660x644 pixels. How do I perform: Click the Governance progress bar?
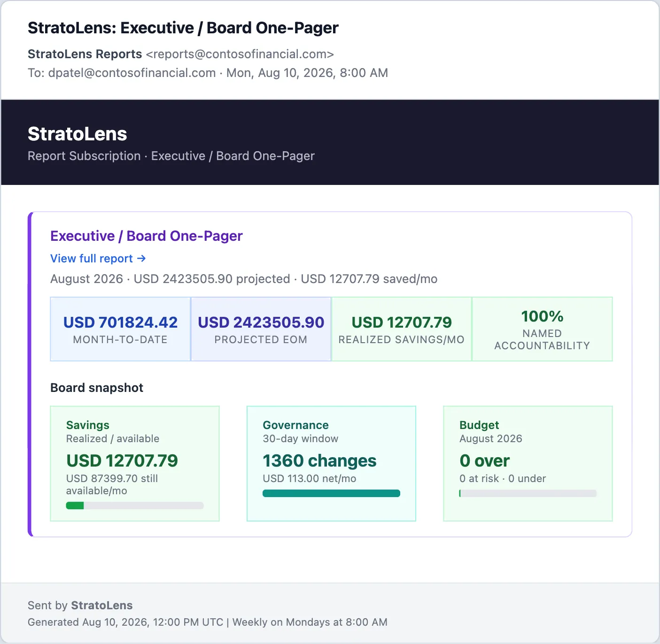click(x=331, y=493)
